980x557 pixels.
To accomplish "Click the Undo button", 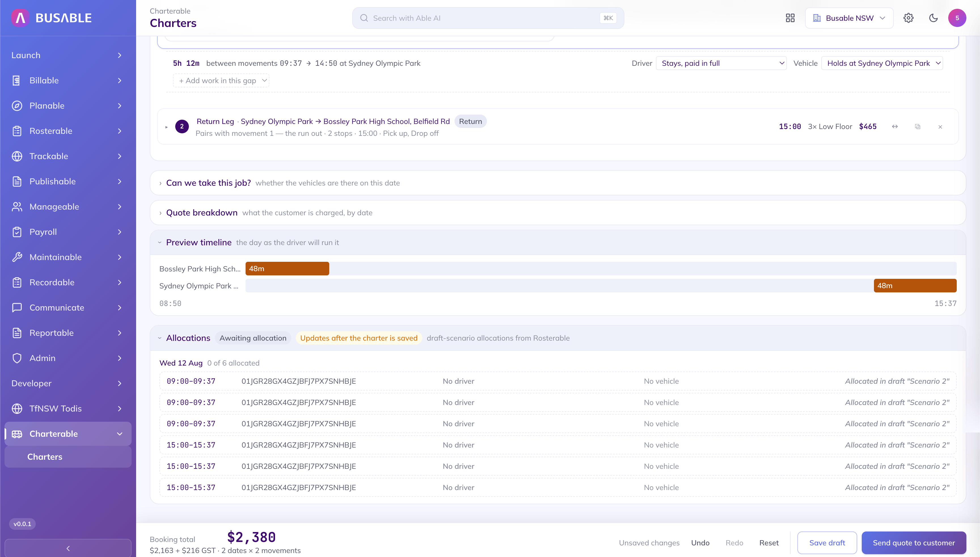I will click(700, 543).
